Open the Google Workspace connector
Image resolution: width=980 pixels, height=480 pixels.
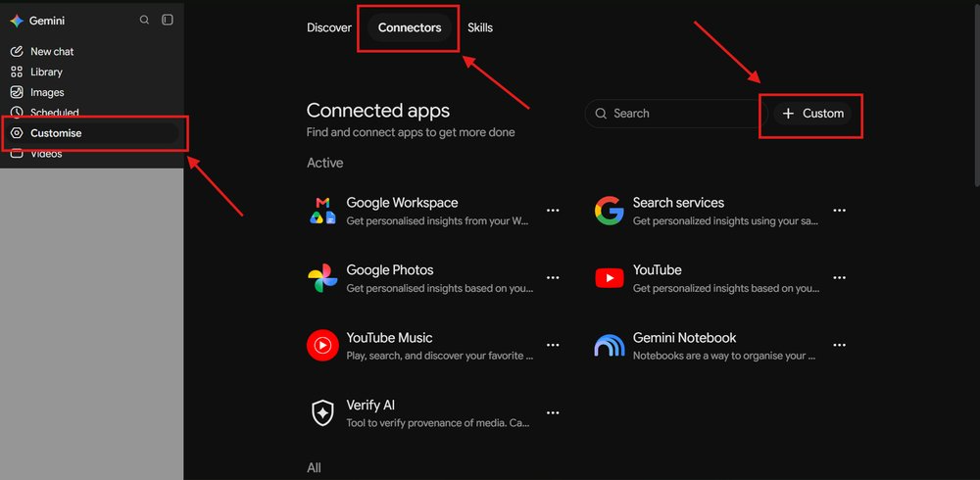click(x=402, y=203)
